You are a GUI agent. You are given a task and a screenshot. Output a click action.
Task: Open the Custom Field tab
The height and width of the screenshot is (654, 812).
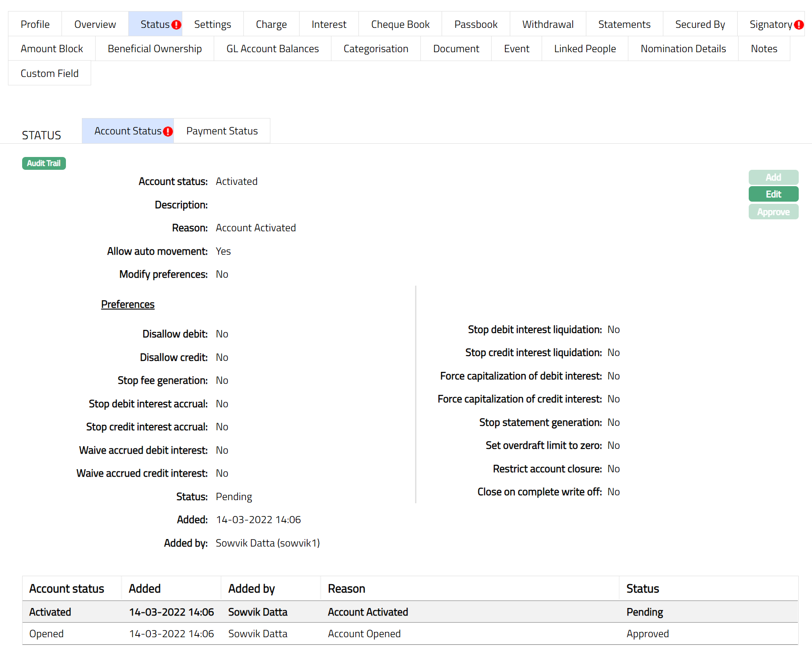(x=50, y=73)
